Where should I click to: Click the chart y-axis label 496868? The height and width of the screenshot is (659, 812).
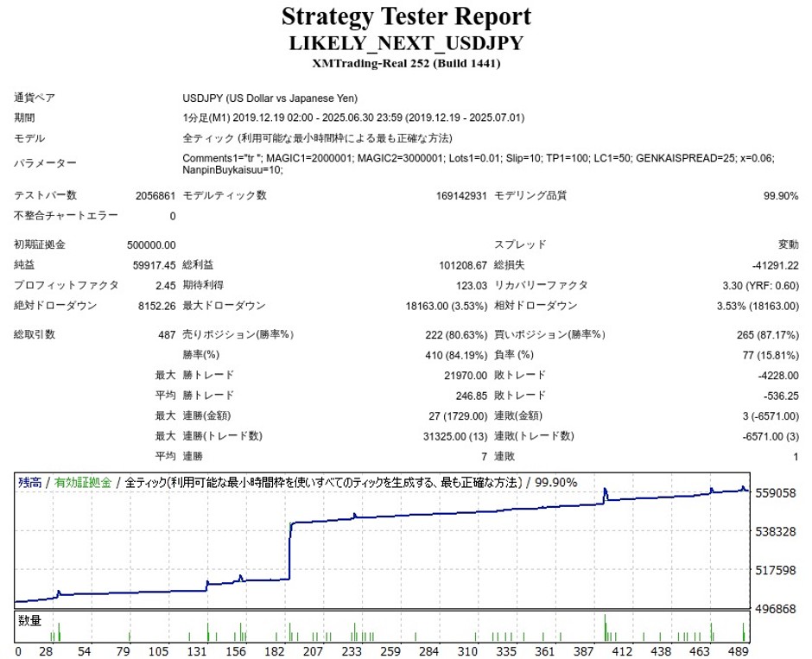(x=775, y=609)
